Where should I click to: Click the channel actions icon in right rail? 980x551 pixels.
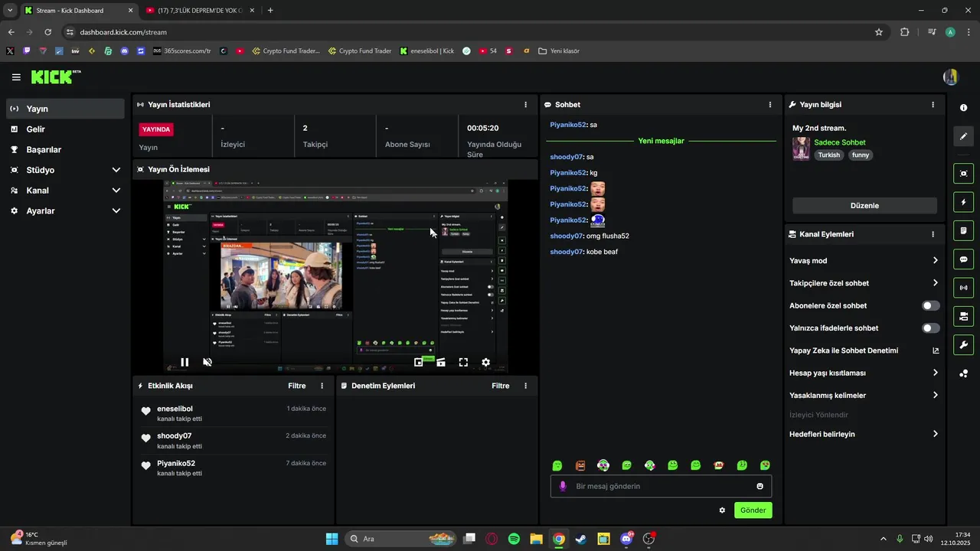click(x=963, y=316)
